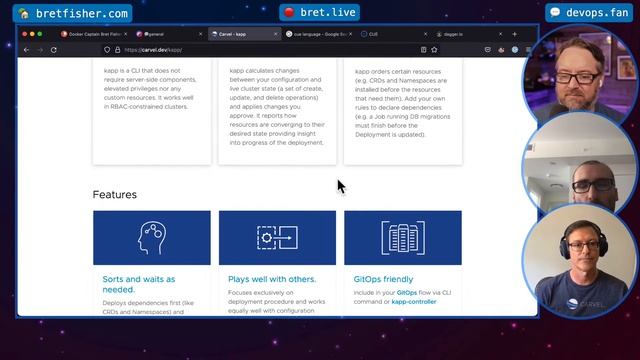Close the CUE tab
Image resolution: width=640 pixels, height=360 pixels.
click(425, 34)
